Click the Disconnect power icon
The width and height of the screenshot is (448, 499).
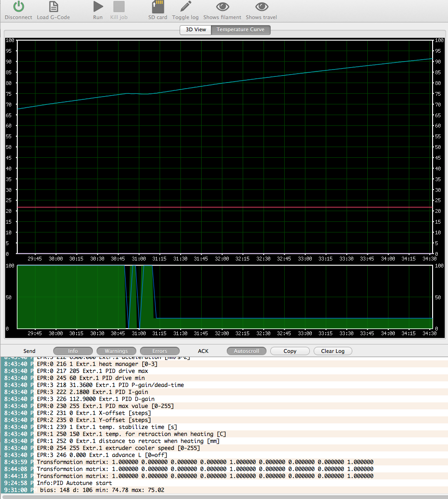click(x=18, y=7)
